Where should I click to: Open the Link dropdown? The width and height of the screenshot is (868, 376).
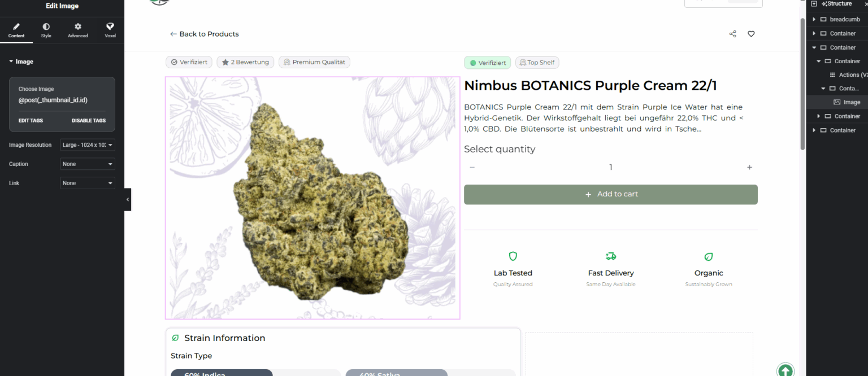click(x=88, y=183)
